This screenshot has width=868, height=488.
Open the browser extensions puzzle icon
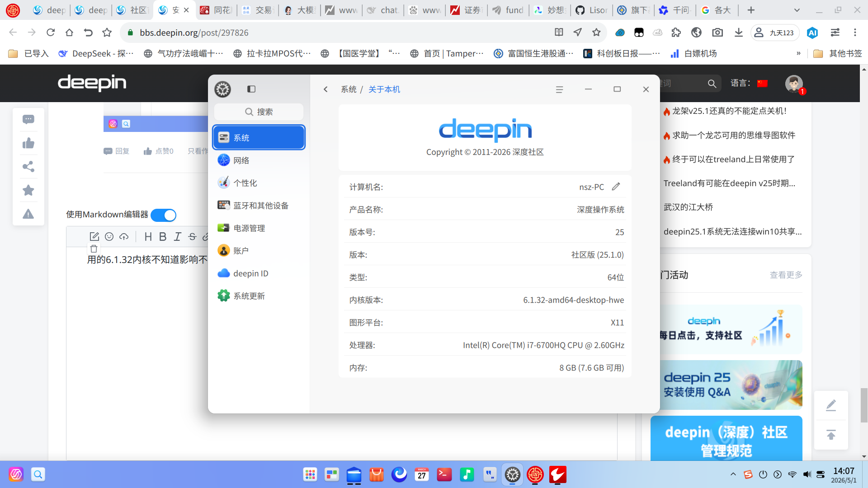pos(676,32)
